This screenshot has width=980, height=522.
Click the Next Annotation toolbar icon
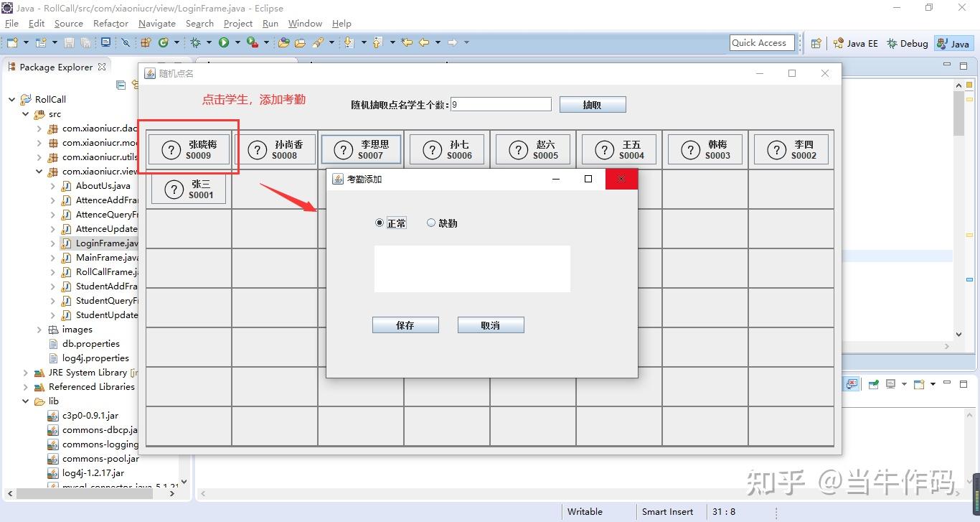point(349,43)
